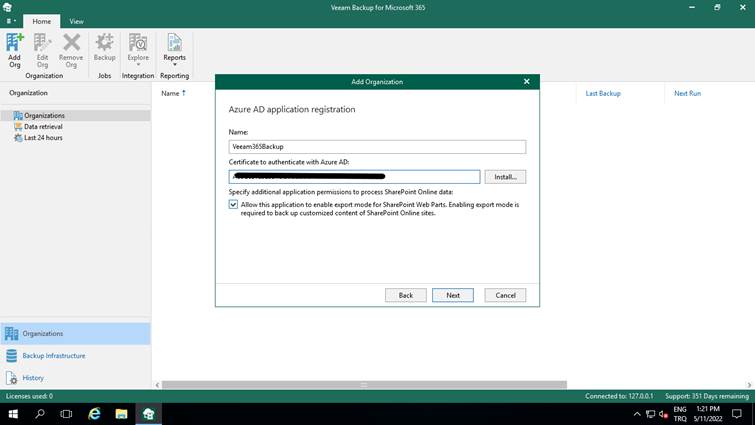
Task: Click the Veeam title bar app icon
Action: [7, 7]
